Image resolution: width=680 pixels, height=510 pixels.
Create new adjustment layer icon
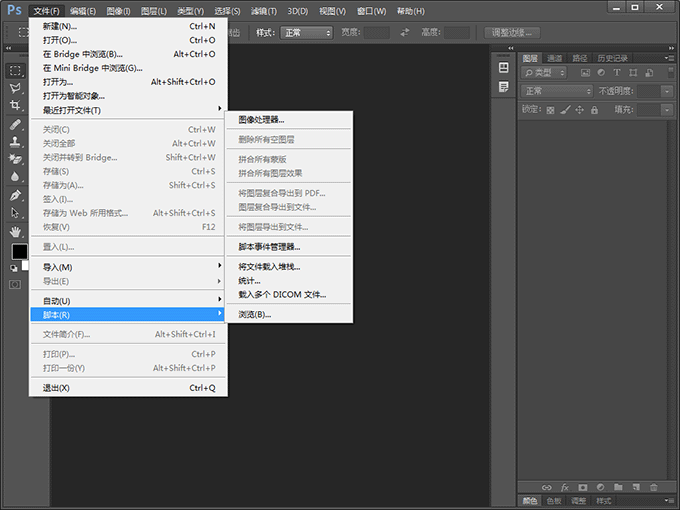(x=601, y=487)
